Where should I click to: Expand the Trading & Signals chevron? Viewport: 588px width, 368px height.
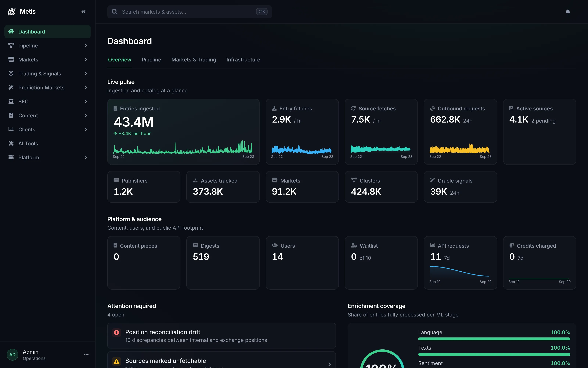(86, 73)
